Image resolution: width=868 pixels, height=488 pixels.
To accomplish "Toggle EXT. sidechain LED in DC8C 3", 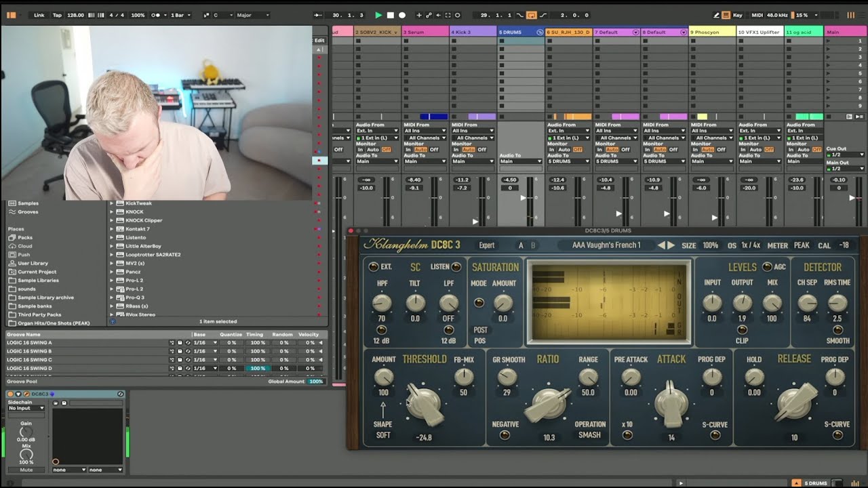I will 374,267.
